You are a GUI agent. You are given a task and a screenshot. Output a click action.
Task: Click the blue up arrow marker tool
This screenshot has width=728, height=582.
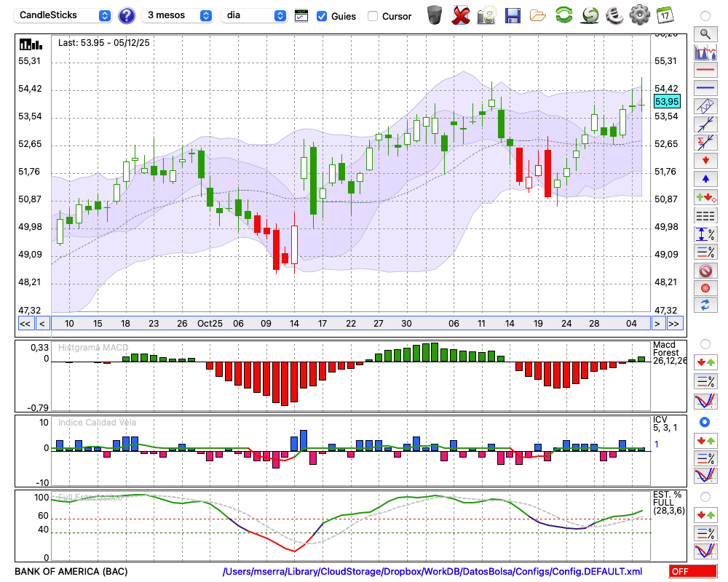point(705,179)
